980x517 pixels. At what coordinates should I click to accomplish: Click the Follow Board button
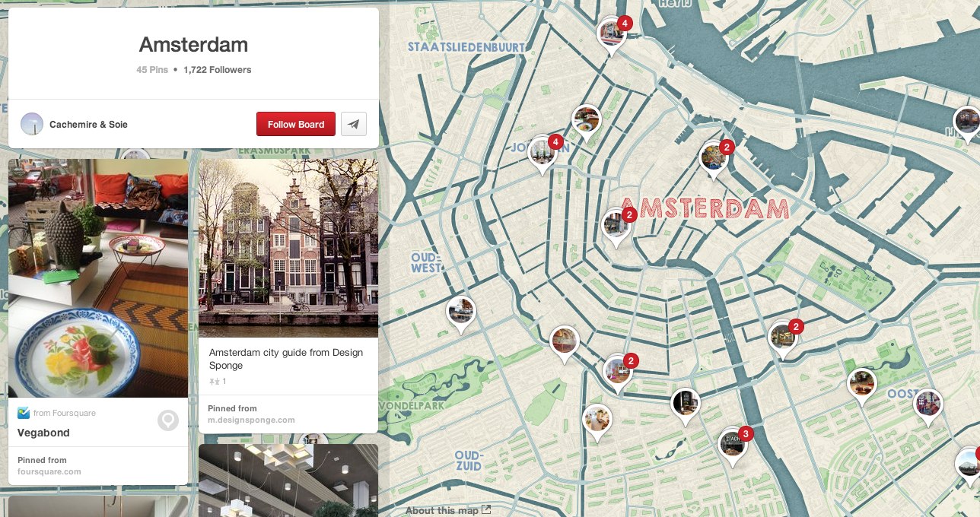(296, 124)
